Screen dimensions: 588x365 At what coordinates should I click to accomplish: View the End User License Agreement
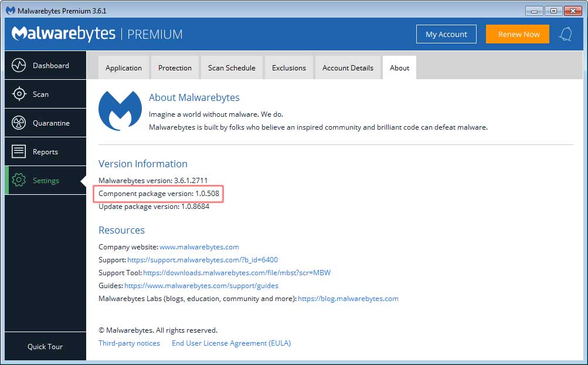231,343
